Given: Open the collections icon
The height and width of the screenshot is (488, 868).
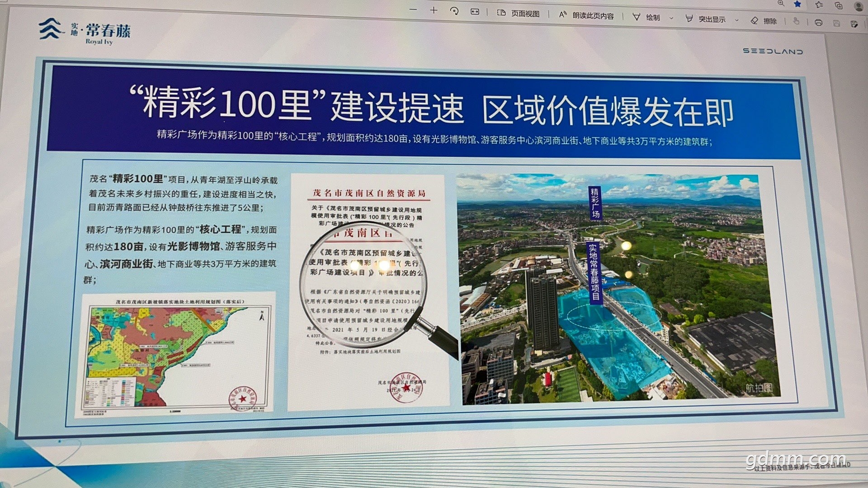Looking at the screenshot, I should point(839,5).
